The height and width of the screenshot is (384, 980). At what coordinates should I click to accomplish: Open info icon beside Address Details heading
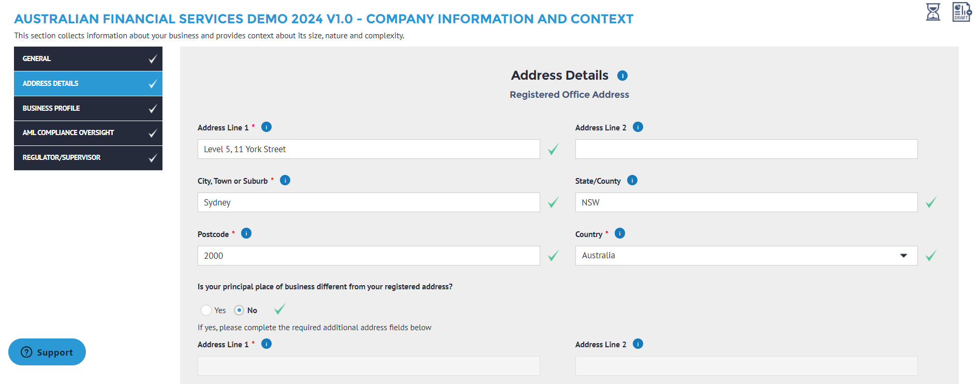(x=622, y=76)
